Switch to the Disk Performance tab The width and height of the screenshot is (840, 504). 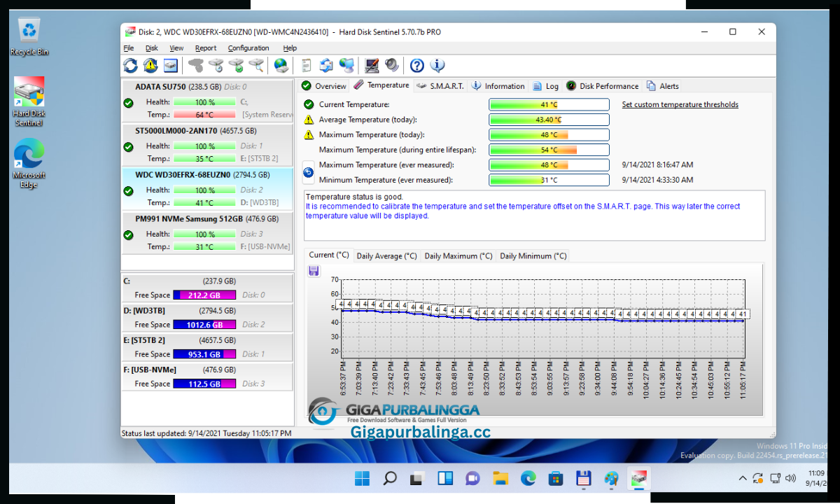coord(602,86)
